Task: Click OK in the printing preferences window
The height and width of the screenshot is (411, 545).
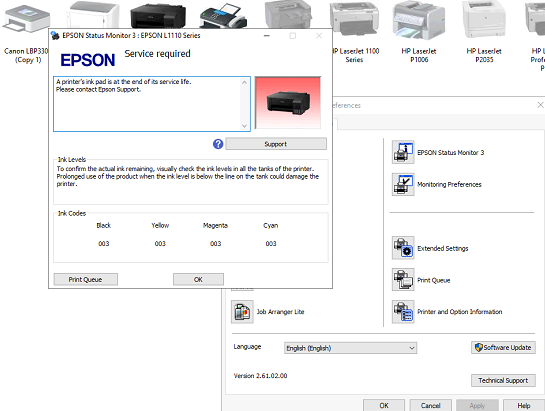Action: pos(384,405)
